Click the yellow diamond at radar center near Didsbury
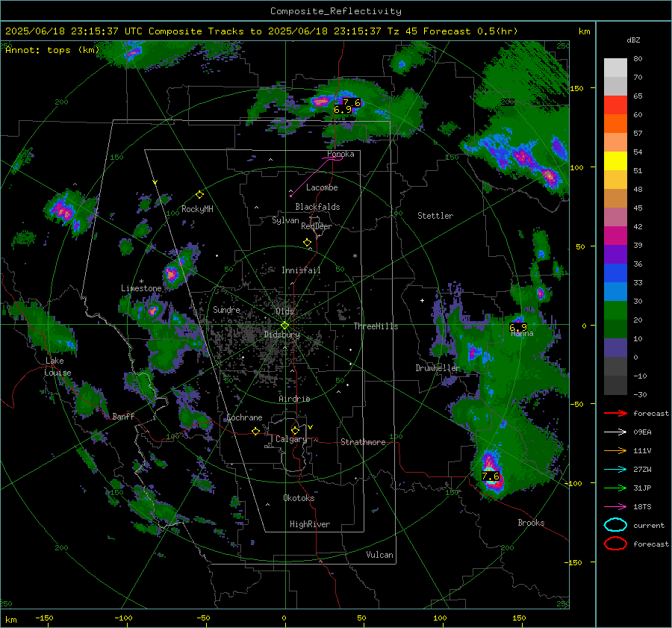 [x=284, y=326]
